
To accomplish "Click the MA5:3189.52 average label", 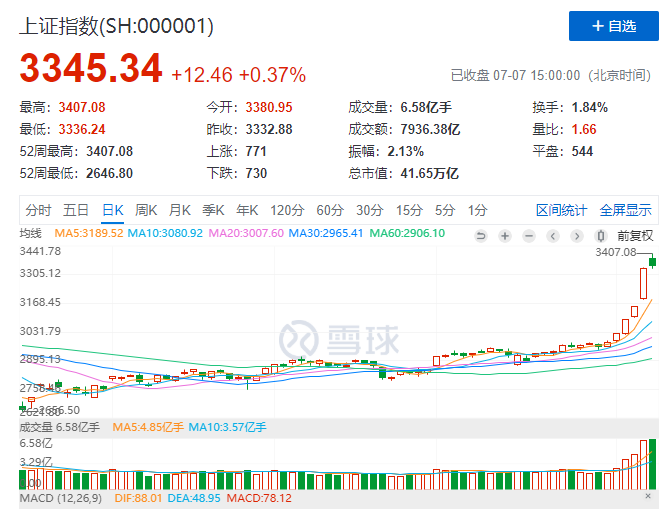I will pyautogui.click(x=89, y=233).
